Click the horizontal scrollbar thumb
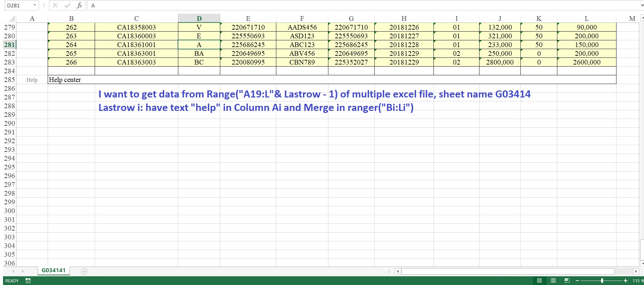 [x=508, y=271]
